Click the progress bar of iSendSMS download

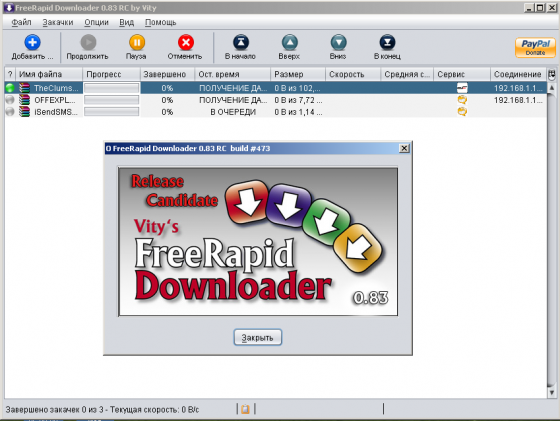pyautogui.click(x=111, y=112)
